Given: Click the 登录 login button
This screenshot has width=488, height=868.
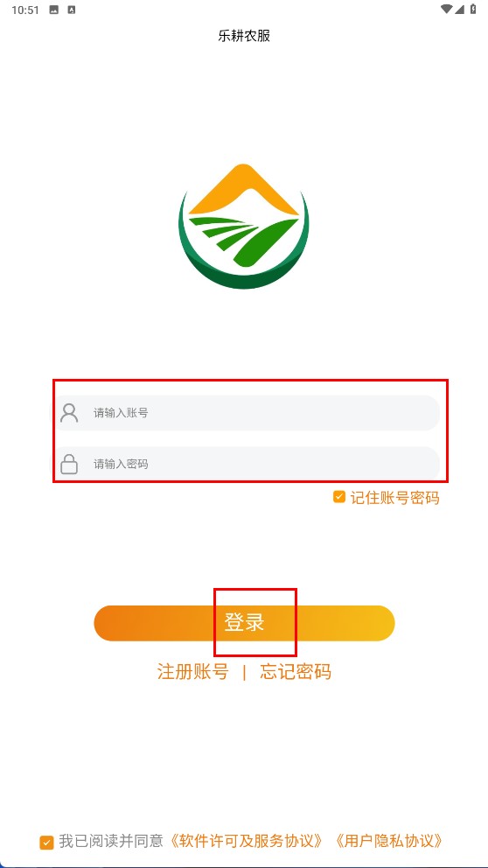Looking at the screenshot, I should point(244,623).
